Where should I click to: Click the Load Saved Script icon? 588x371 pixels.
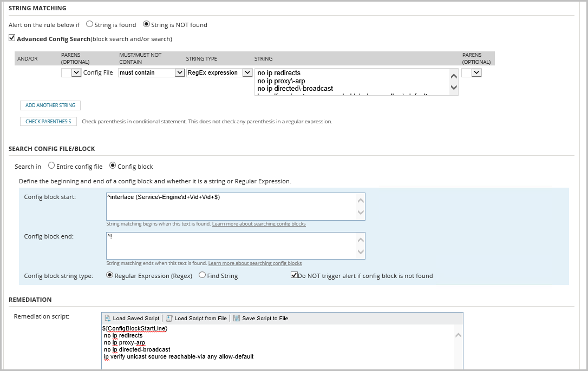(107, 318)
